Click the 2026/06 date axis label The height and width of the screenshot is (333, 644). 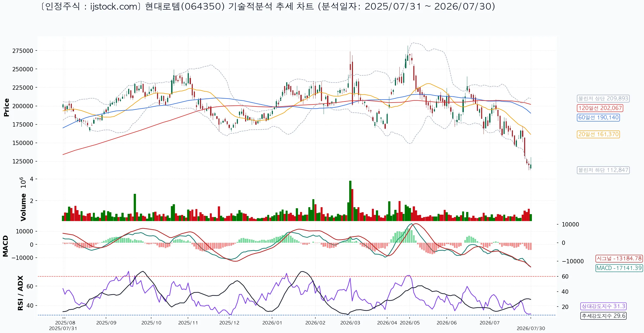[447, 323]
